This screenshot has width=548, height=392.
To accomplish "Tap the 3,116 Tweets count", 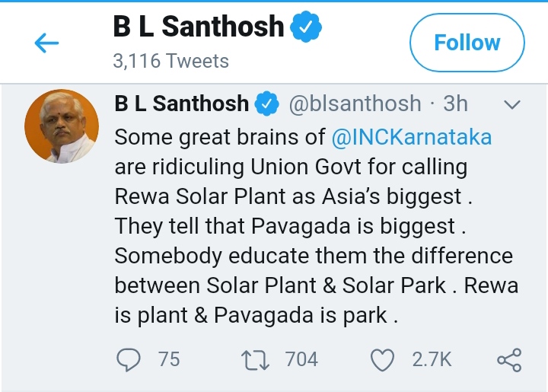I will coord(170,61).
